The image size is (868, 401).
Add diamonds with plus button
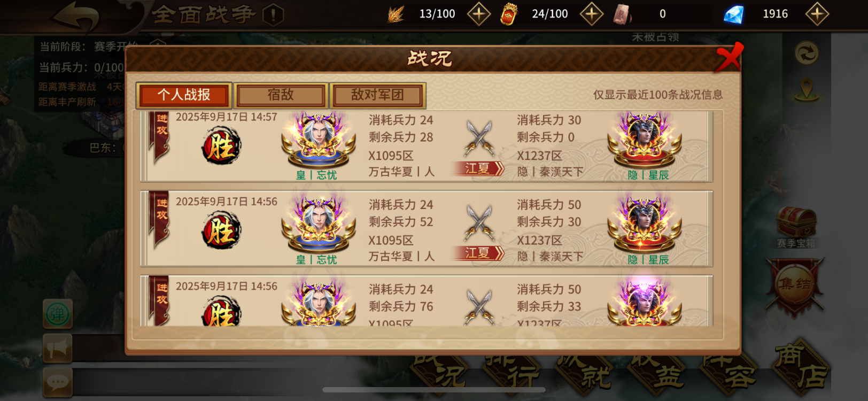(x=817, y=14)
